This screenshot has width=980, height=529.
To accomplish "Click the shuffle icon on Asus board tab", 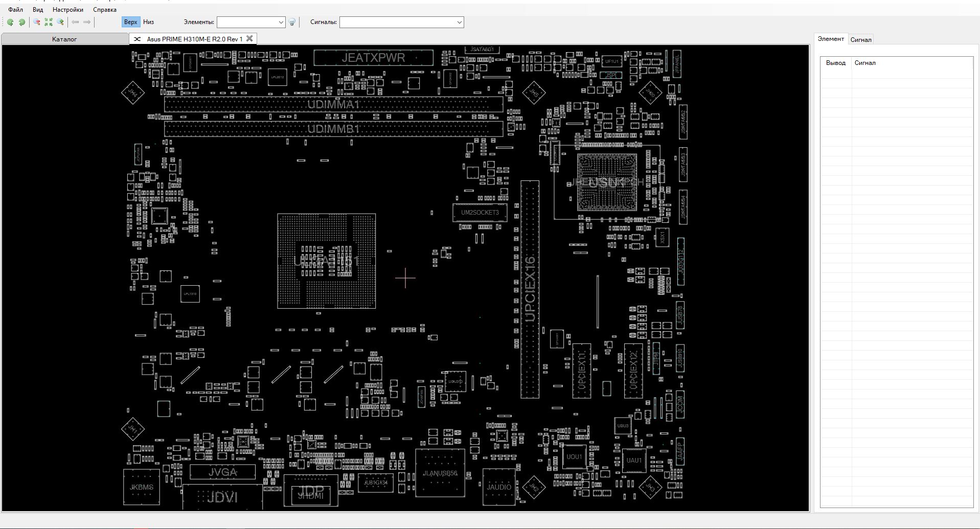I will [137, 39].
